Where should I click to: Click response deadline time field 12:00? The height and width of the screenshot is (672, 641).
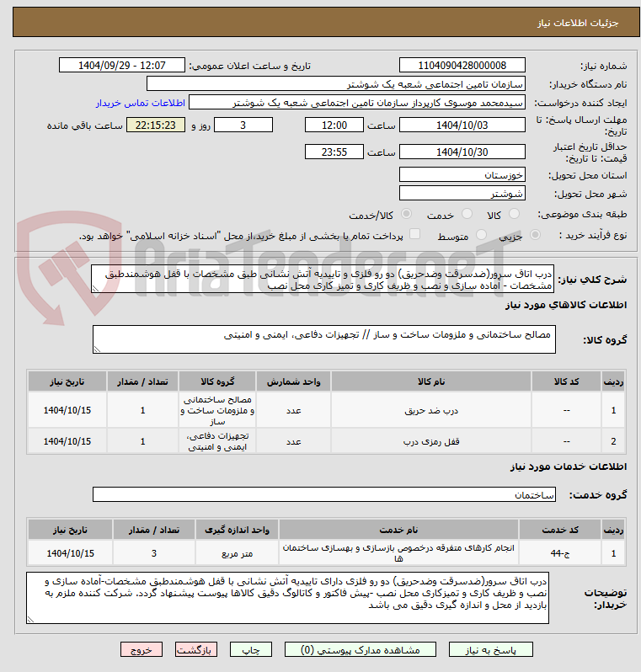click(x=334, y=125)
